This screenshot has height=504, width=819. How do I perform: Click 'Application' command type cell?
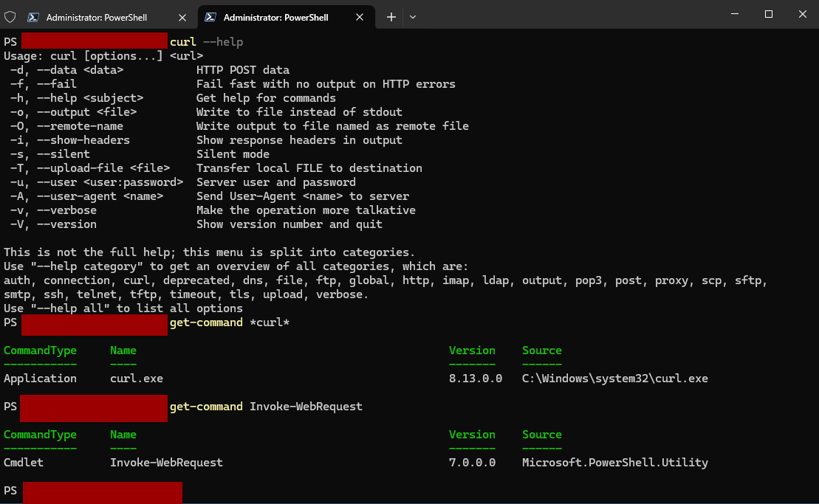(x=40, y=379)
